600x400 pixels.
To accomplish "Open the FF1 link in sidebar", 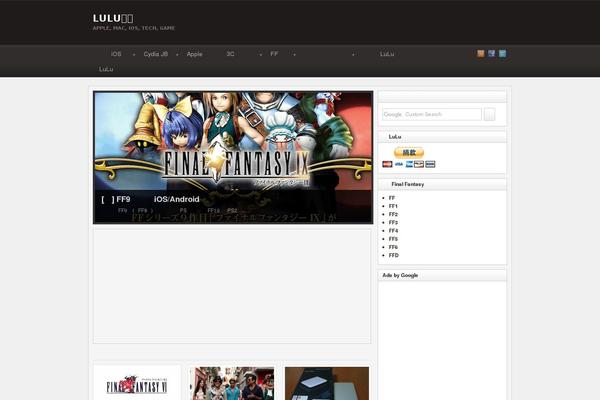I will point(393,206).
